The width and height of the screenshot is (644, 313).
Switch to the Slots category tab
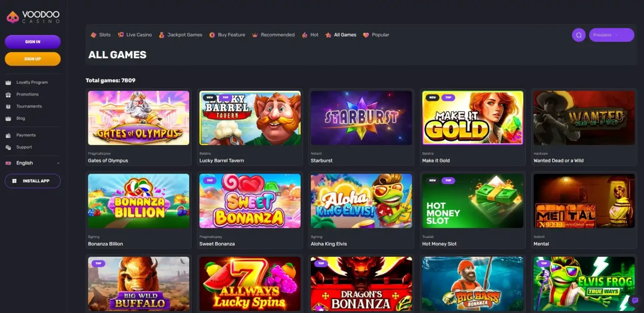pos(100,35)
